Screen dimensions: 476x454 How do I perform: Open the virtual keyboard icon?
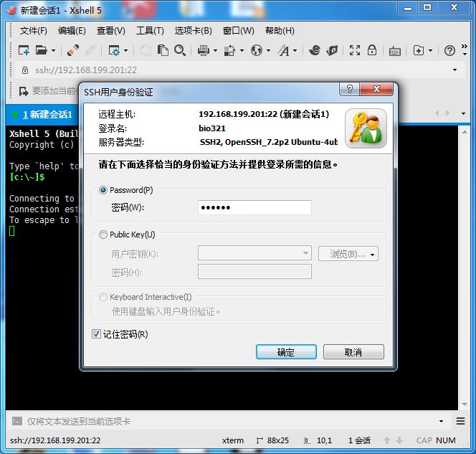click(x=395, y=51)
